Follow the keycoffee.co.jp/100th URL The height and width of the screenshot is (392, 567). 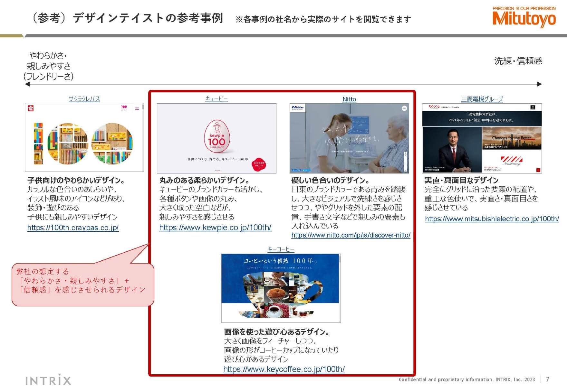pos(284,369)
